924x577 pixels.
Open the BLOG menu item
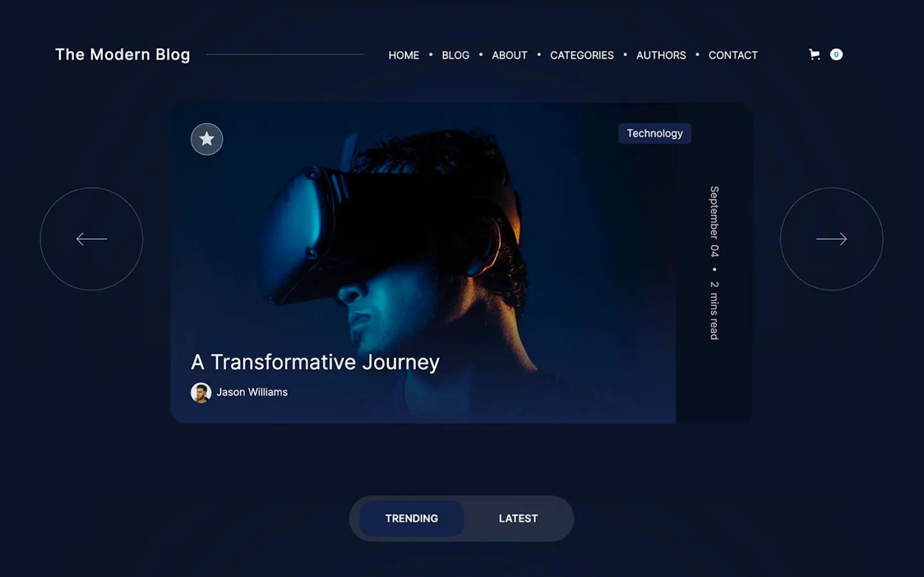point(456,55)
